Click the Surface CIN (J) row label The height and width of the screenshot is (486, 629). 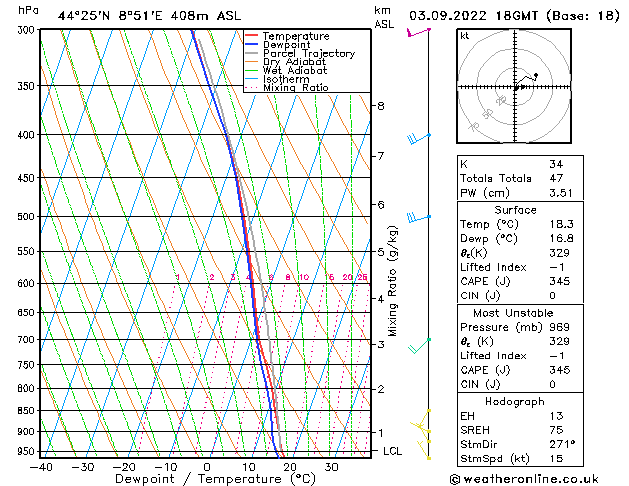coord(480,296)
